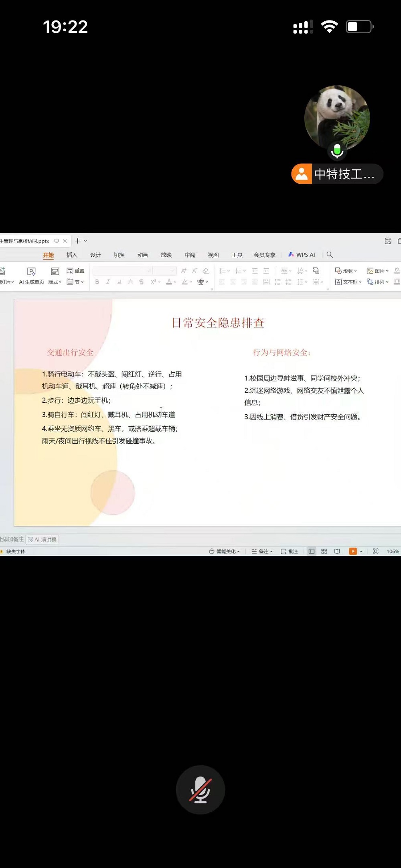Click fit-to-window zoom icon
Screen dimensions: 401x868
[x=376, y=552]
